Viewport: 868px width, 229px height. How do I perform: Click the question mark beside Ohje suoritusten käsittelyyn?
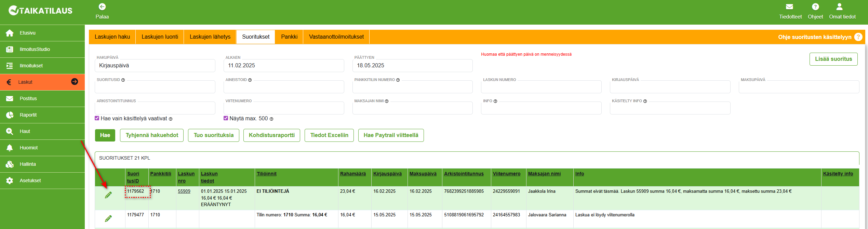click(858, 37)
